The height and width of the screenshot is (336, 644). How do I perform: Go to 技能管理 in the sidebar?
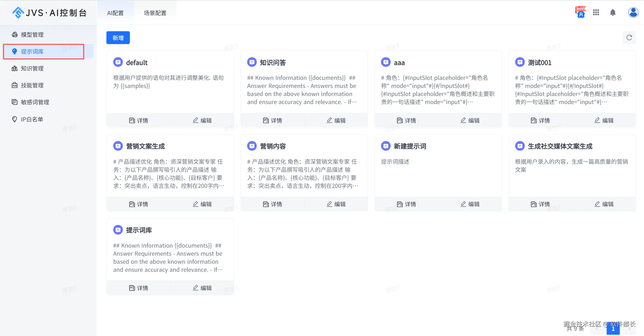32,85
